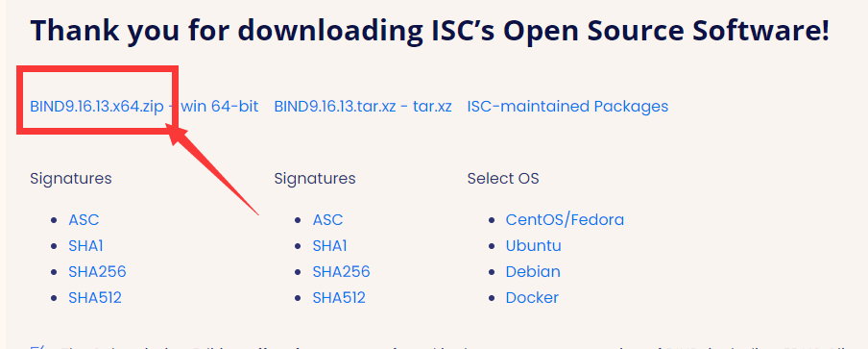The height and width of the screenshot is (349, 868).
Task: Click Signatures label below the x64 zip link
Action: 71,179
